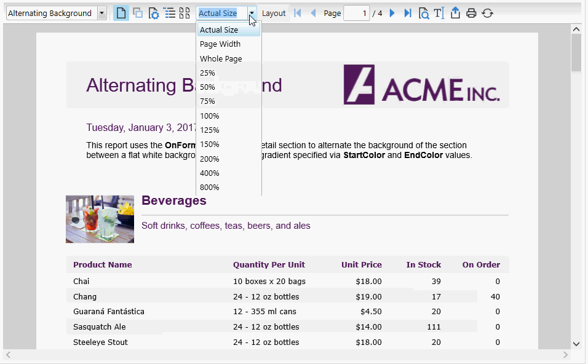Image resolution: width=588 pixels, height=364 pixels.
Task: Click the Actual Size zoom text field
Action: 222,13
